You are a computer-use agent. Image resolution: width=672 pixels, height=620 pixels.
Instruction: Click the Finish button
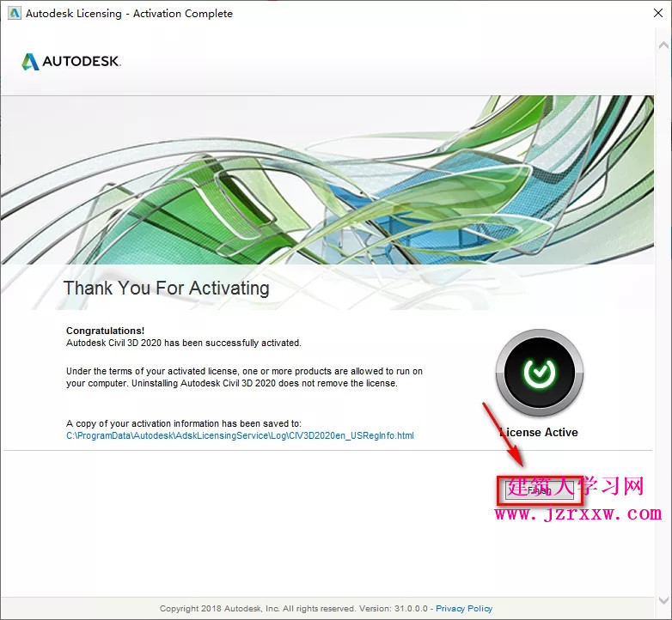point(539,489)
